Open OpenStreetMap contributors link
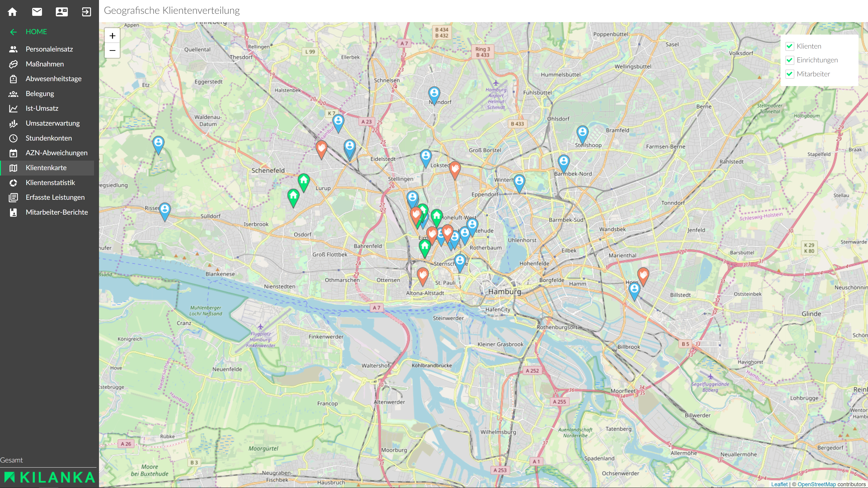868x488 pixels. coord(816,484)
